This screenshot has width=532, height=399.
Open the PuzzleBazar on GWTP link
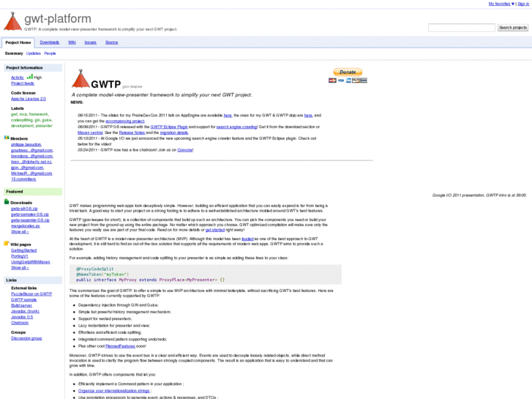(31, 294)
